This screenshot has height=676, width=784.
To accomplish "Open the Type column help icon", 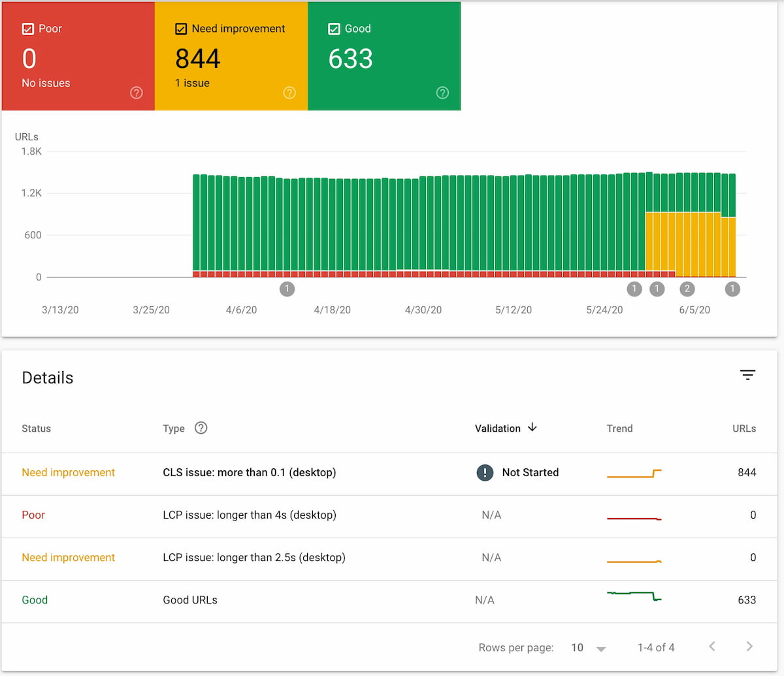I will (201, 428).
